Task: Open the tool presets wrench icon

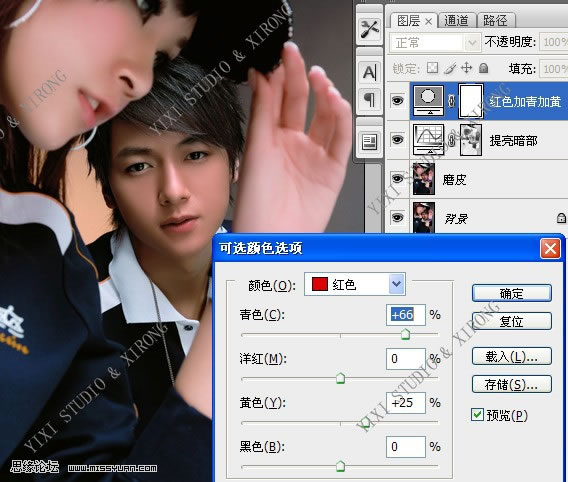Action: (x=369, y=29)
